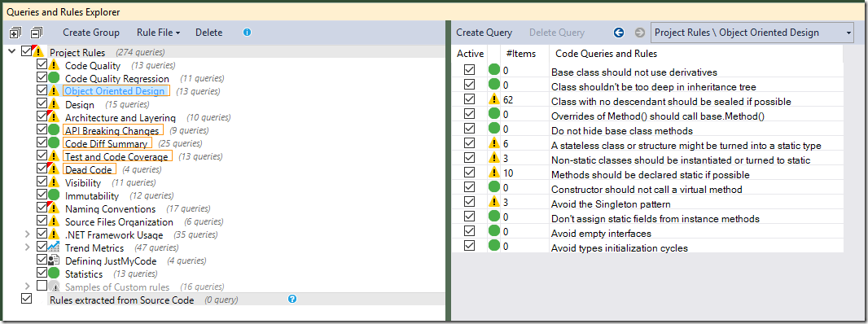Deactivate the Avoid empty interfaces rule checkbox

point(470,232)
